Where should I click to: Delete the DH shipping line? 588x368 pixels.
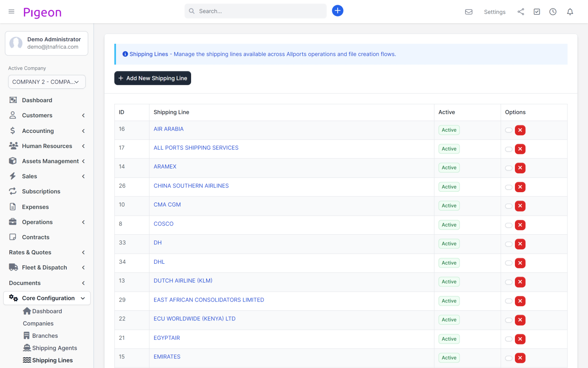point(520,244)
